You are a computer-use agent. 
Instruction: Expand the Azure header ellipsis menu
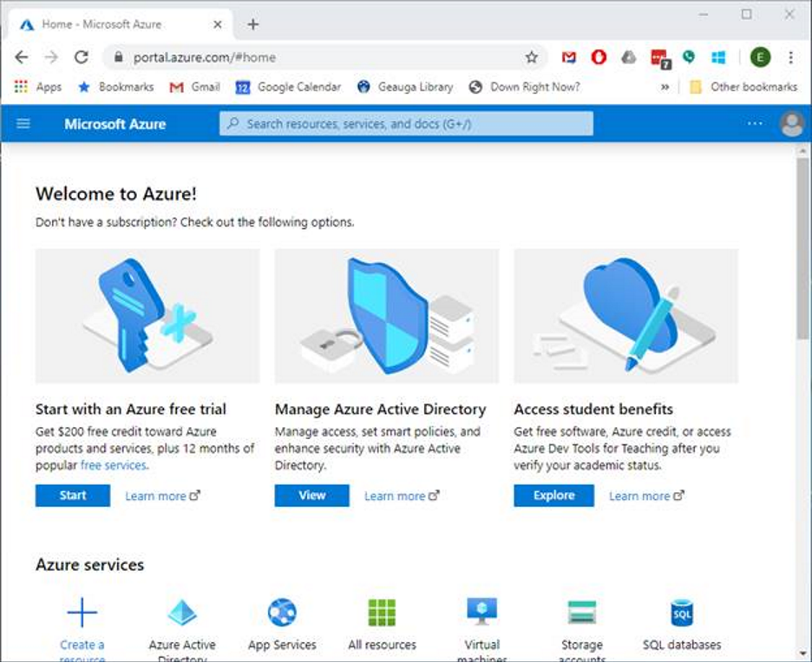(x=755, y=124)
